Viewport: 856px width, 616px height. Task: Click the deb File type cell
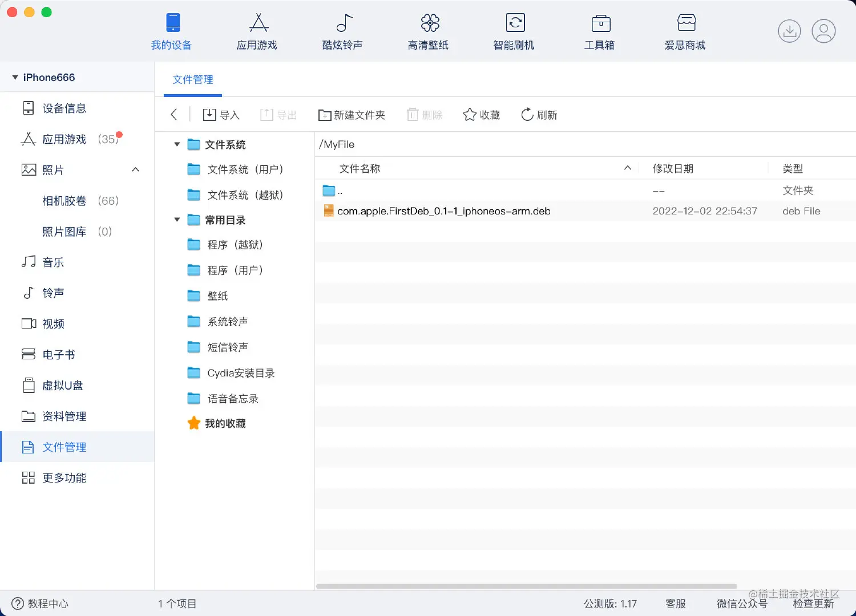click(x=801, y=211)
